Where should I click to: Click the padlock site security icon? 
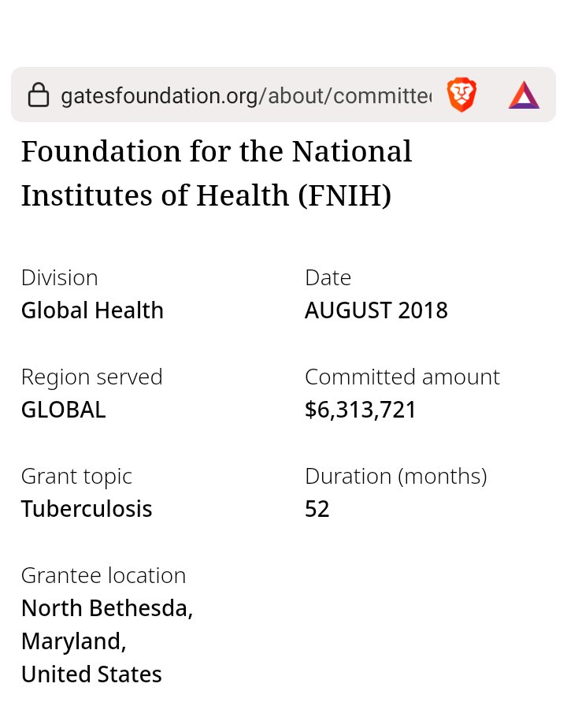(x=38, y=96)
